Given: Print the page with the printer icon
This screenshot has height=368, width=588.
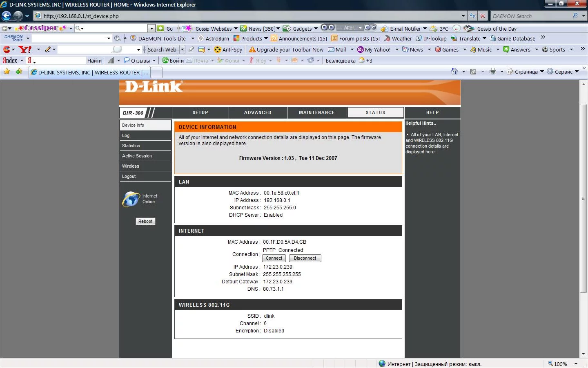Looking at the screenshot, I should (493, 72).
